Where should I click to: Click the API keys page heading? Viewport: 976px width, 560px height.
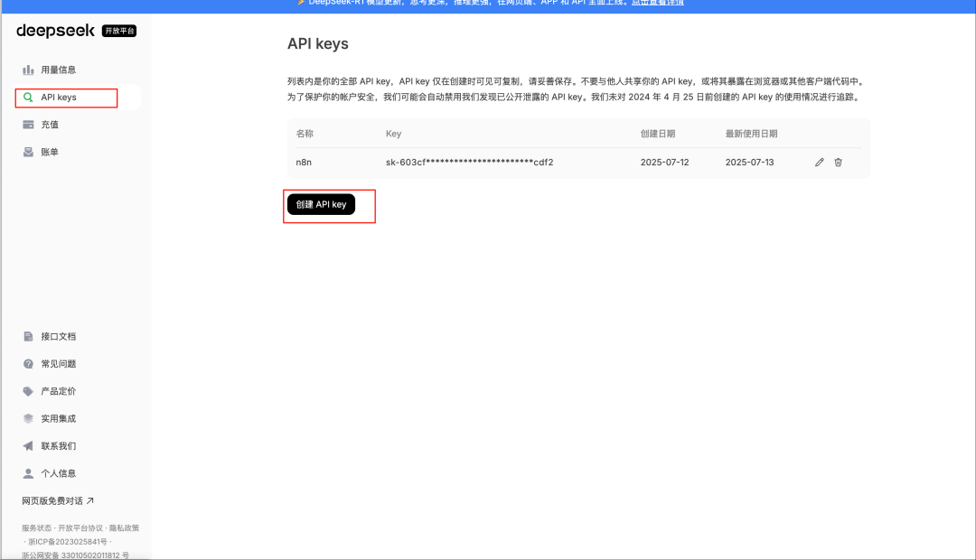[x=317, y=44]
